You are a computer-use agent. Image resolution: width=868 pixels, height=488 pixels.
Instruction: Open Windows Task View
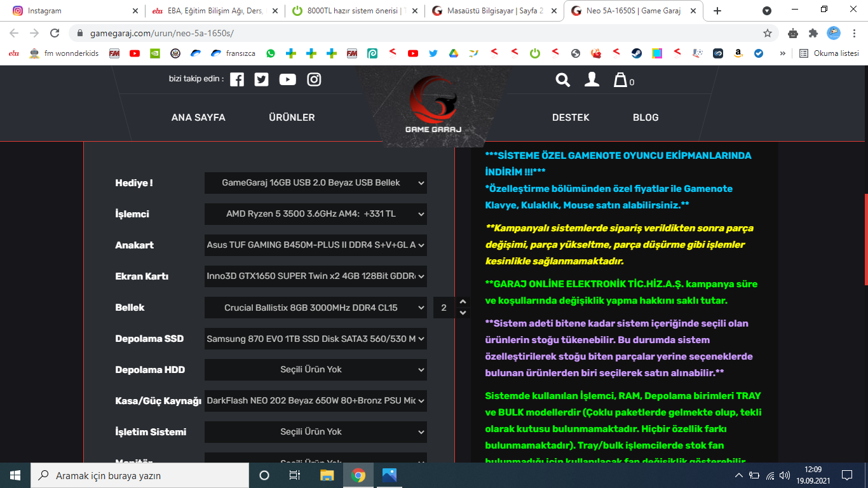(x=295, y=475)
